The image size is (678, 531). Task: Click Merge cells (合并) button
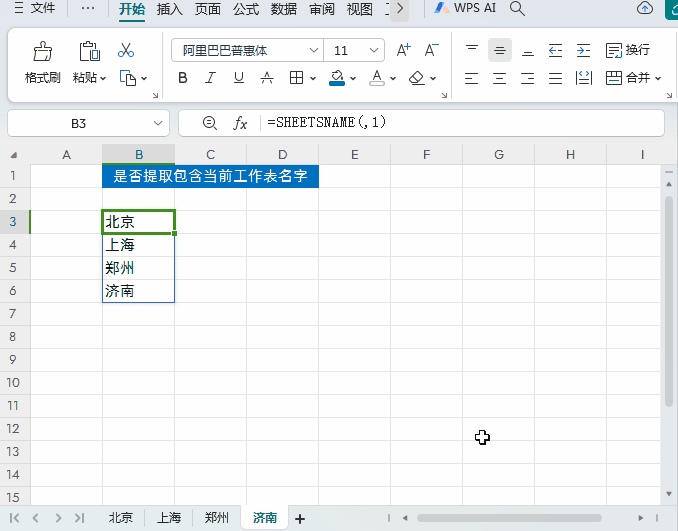click(x=628, y=78)
